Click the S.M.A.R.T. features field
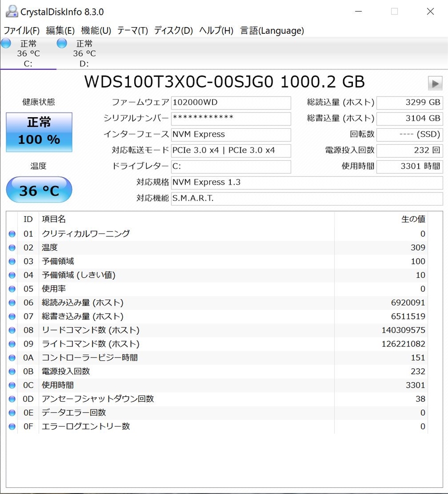This screenshot has width=448, height=494. [307, 199]
